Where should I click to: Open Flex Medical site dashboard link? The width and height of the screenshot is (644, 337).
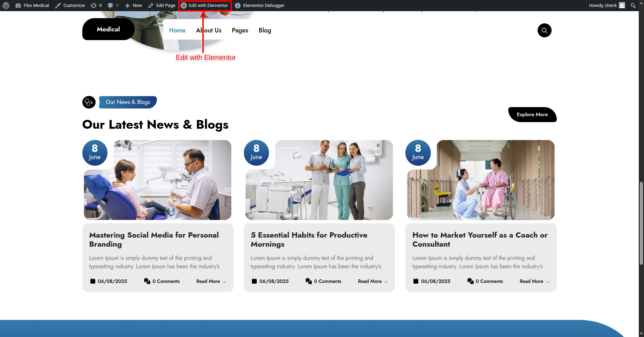[x=32, y=6]
